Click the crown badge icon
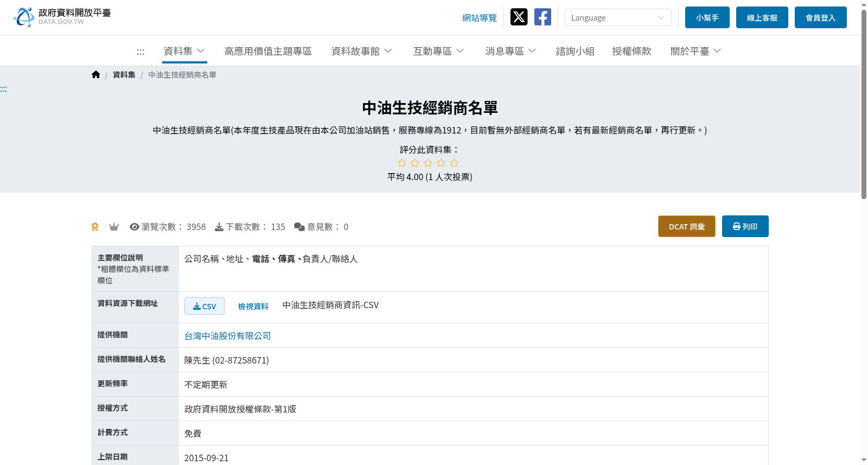The image size is (868, 465). pyautogui.click(x=114, y=227)
